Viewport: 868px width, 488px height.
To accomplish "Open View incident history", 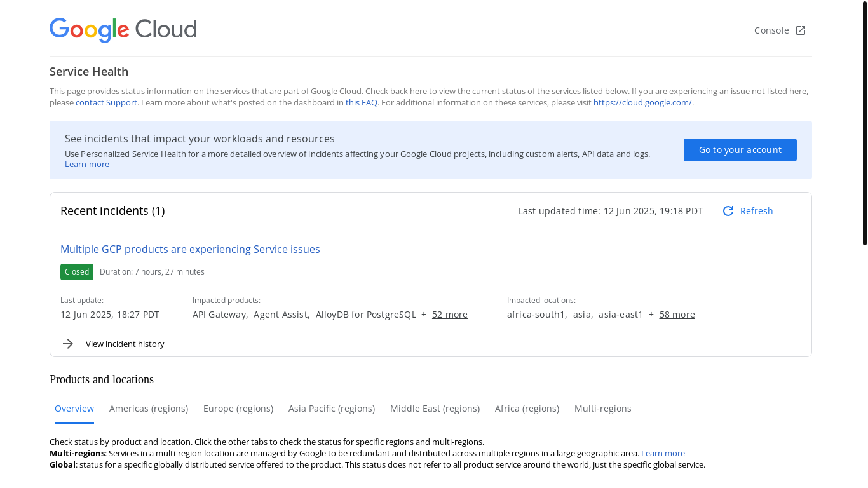I will pos(125,344).
